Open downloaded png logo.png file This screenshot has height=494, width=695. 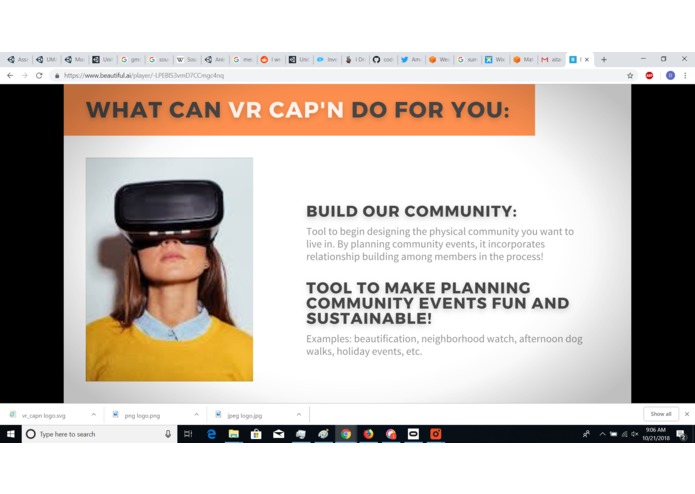pos(142,415)
